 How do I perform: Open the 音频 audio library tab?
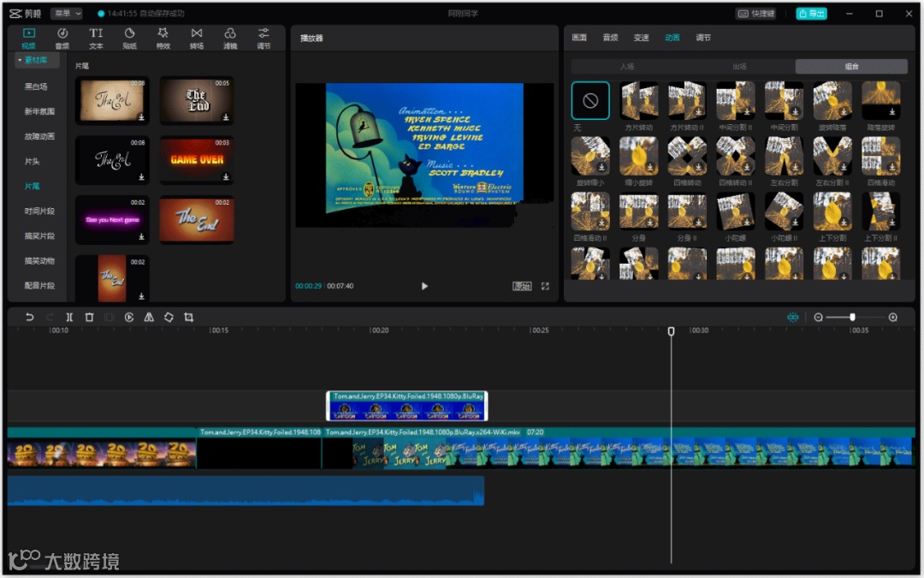coord(62,38)
